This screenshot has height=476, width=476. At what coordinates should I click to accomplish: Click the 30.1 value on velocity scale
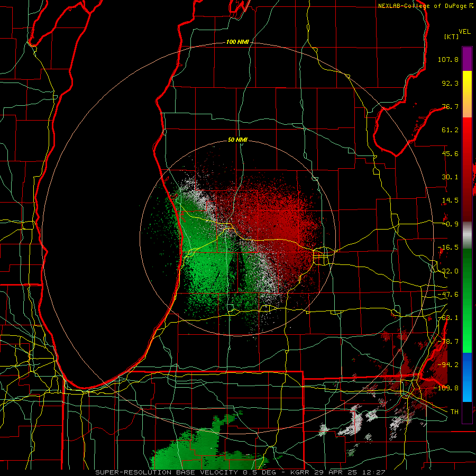click(450, 177)
